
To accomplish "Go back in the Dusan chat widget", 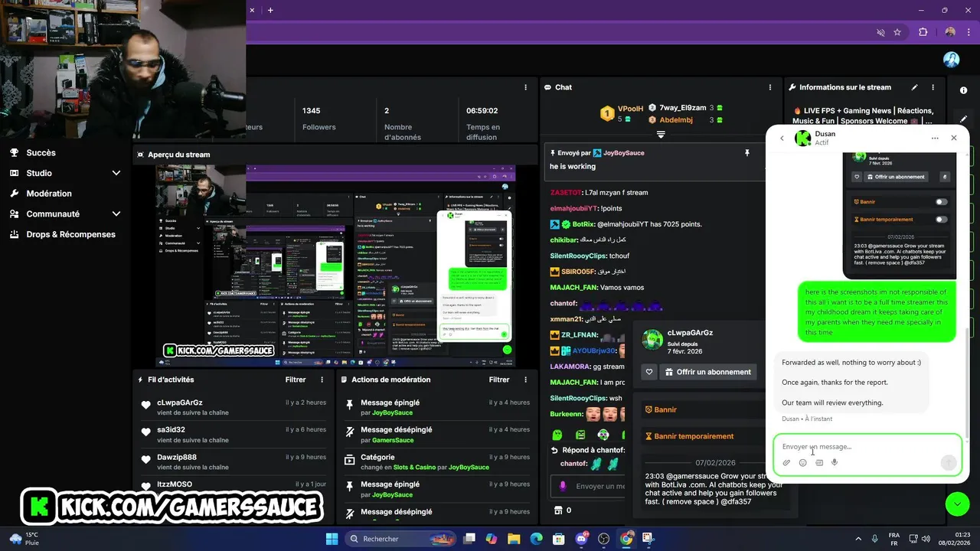I will tap(782, 139).
